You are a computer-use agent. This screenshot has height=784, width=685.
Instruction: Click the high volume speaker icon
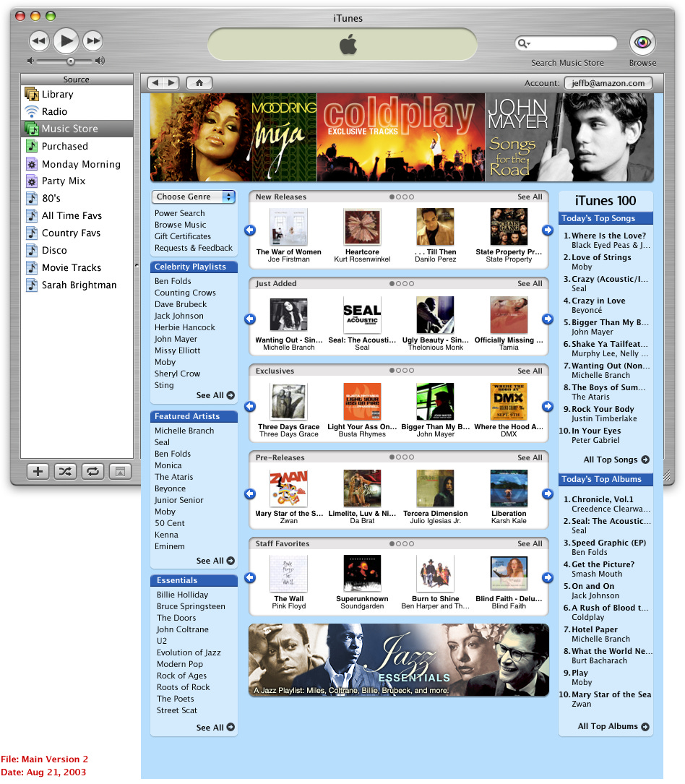[100, 61]
